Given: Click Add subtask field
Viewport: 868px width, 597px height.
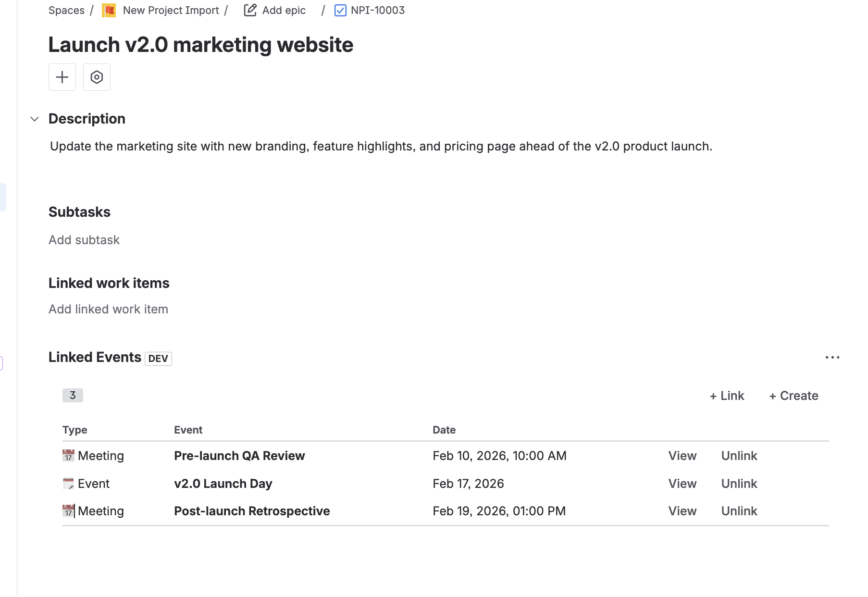Looking at the screenshot, I should (x=84, y=240).
